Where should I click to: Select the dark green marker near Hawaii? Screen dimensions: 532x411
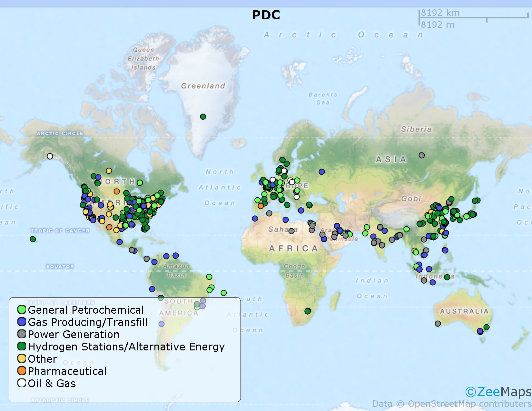click(x=33, y=239)
